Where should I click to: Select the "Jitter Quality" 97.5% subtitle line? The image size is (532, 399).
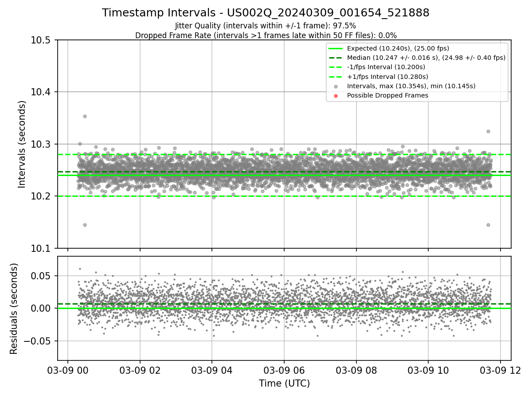(266, 26)
